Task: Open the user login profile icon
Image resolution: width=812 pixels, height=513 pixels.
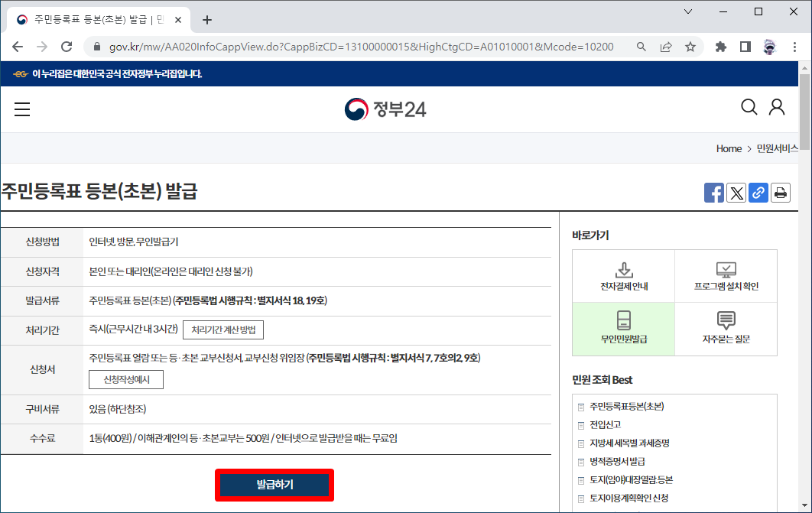Action: (x=777, y=107)
